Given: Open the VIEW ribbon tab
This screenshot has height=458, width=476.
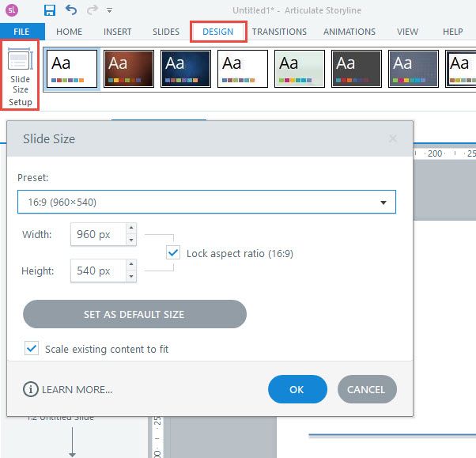Looking at the screenshot, I should coord(407,32).
